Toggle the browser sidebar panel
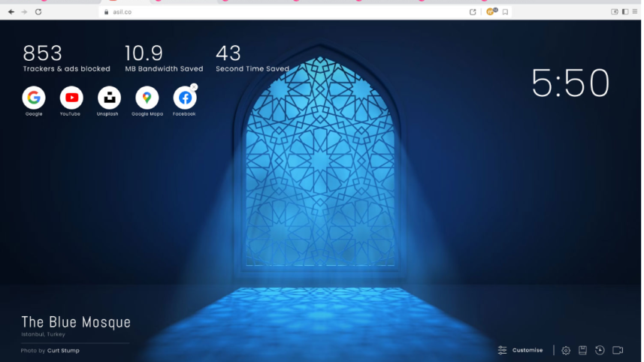This screenshot has height=362, width=644. pos(625,12)
